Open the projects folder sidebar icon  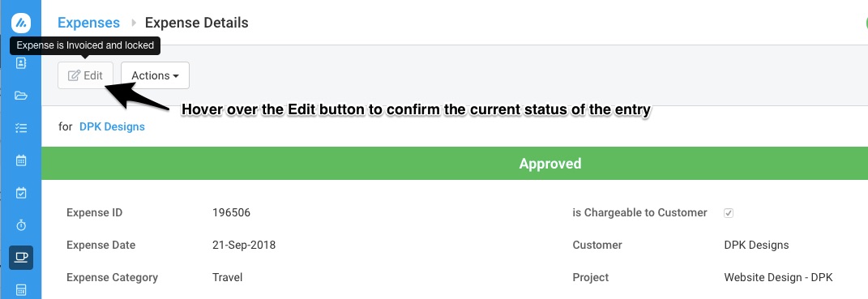pyautogui.click(x=21, y=96)
